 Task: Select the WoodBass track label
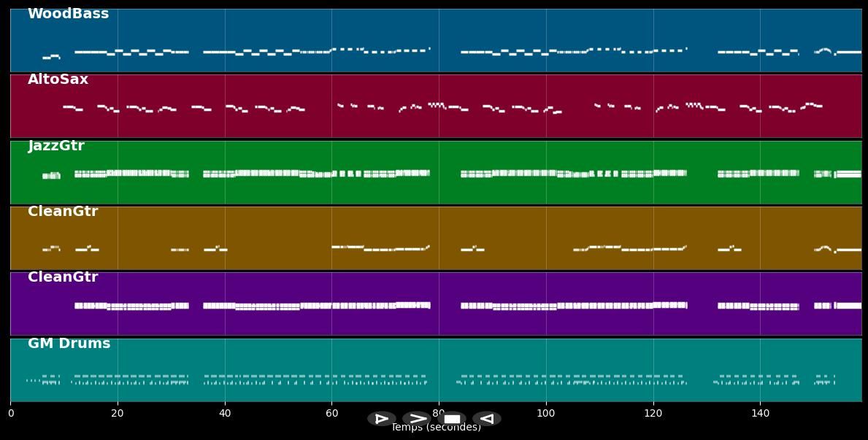(x=68, y=14)
